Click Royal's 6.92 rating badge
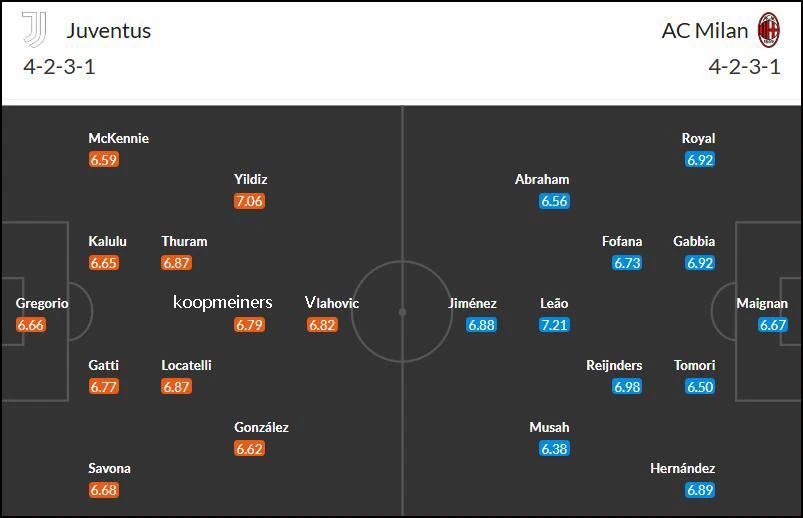The width and height of the screenshot is (803, 518). 700,160
